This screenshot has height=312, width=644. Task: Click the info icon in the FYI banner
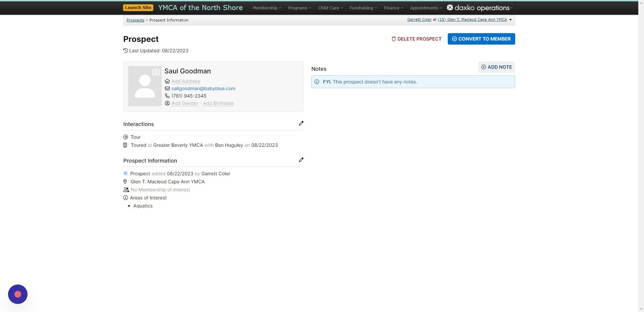317,82
